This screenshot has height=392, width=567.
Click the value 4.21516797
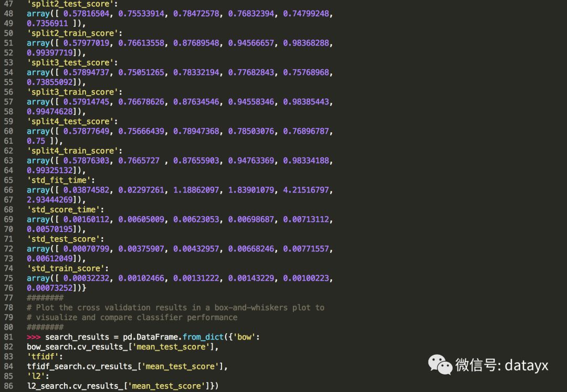pos(306,189)
